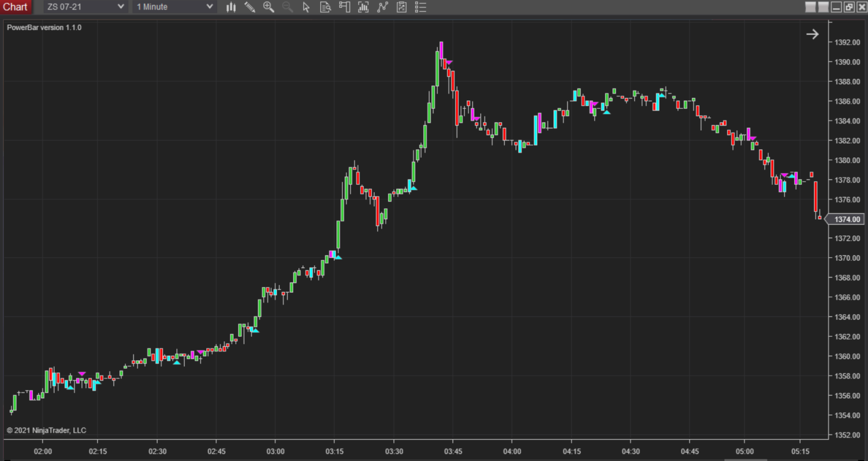Click the 05:15 time axis label
The image size is (868, 461).
800,451
